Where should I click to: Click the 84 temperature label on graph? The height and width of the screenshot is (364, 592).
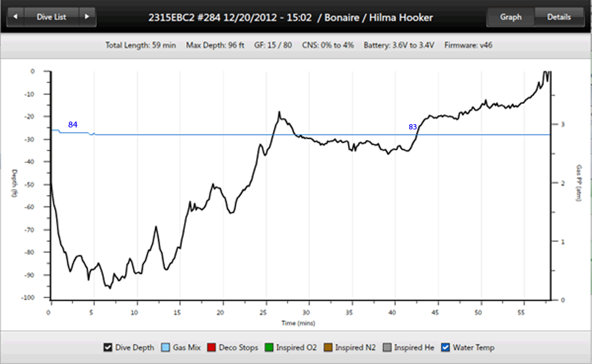point(72,125)
